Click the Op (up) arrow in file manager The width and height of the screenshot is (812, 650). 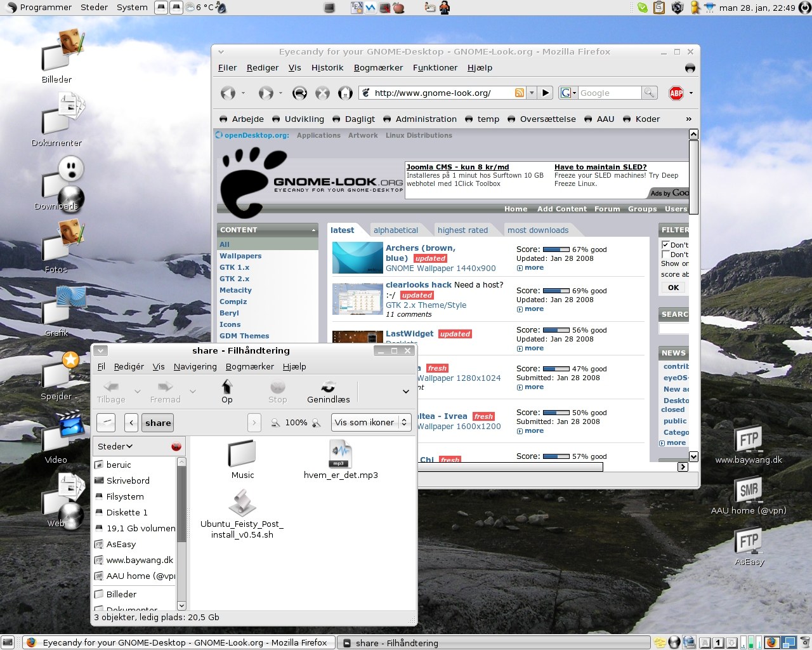click(226, 391)
